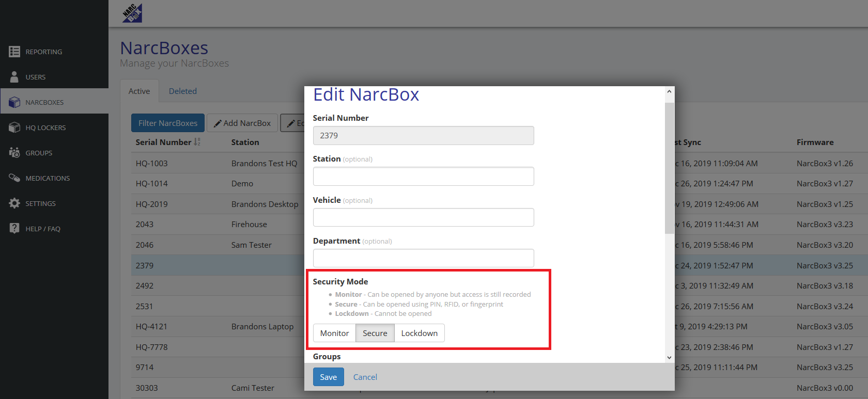Screen dimensions: 868x399
Task: Click the Department input field
Action: 423,258
